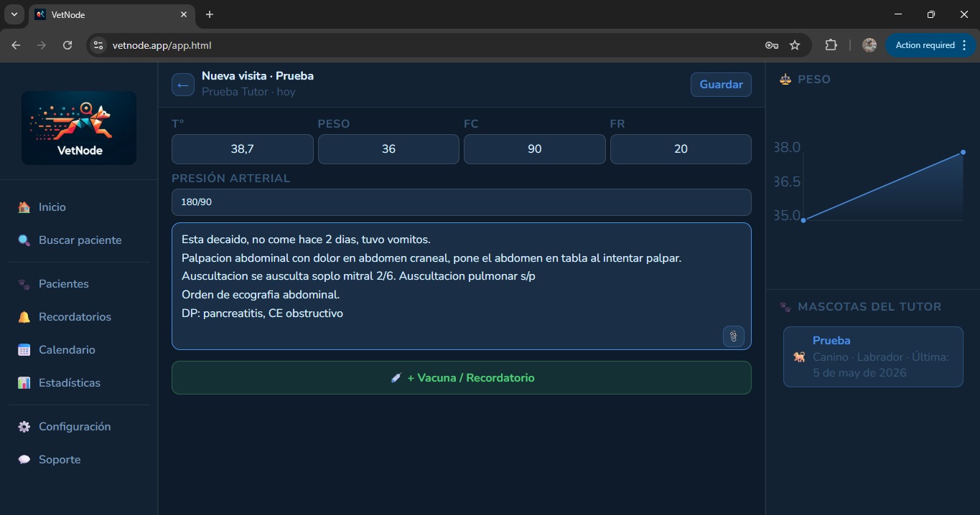
Task: Click the Presión Arterial field 180/90
Action: pyautogui.click(x=462, y=202)
